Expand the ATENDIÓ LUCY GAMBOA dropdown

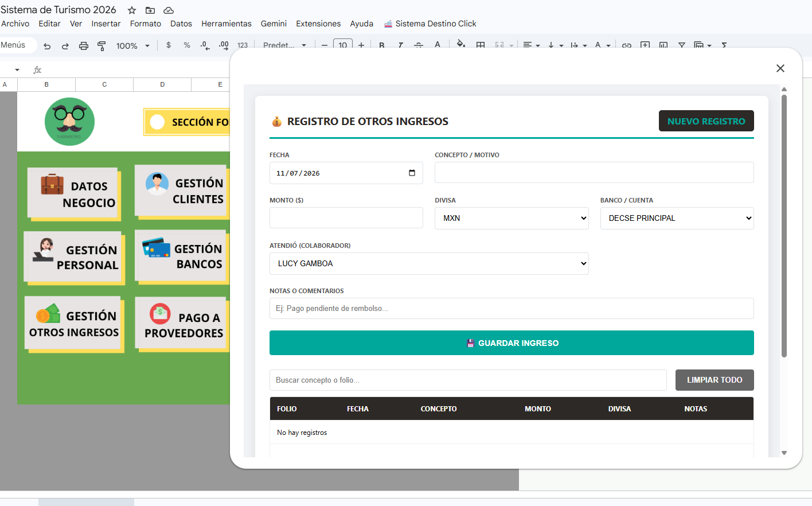point(429,263)
